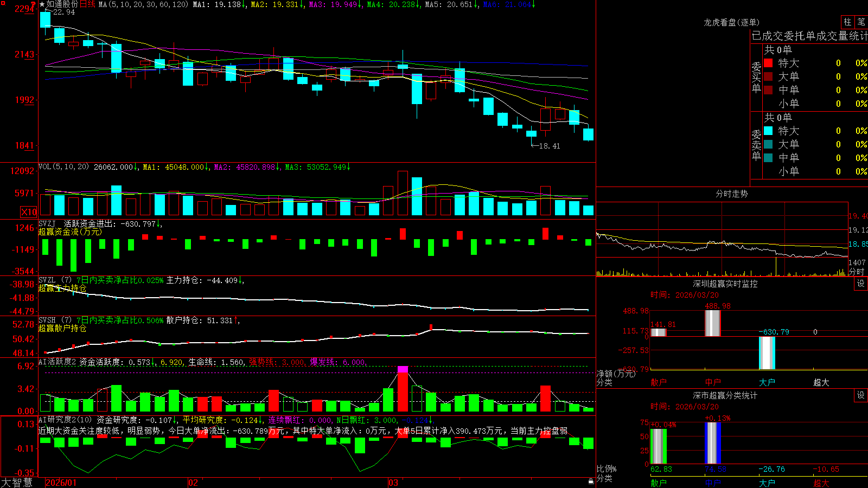The width and height of the screenshot is (868, 488).
Task: Click the -10.65 超大 percentage value
Action: click(826, 469)
